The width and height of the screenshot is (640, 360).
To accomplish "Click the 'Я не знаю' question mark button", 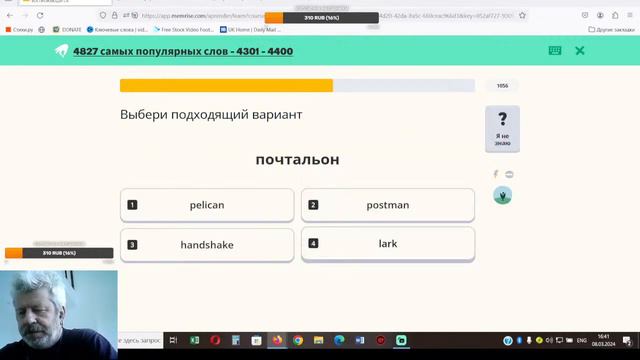I will point(502,129).
